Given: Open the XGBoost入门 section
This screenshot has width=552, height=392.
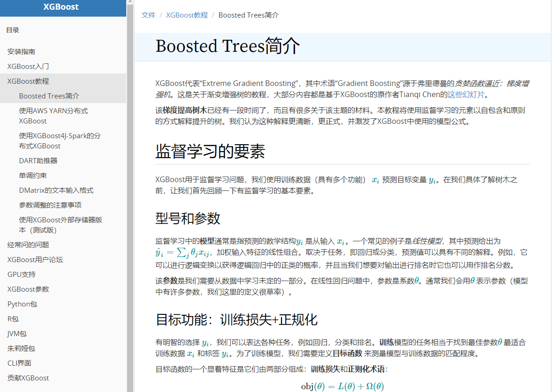Looking at the screenshot, I should coord(27,66).
